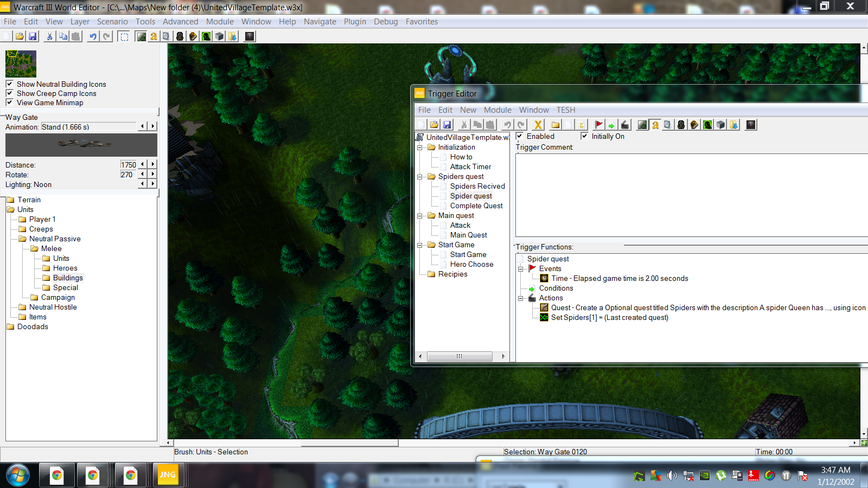Select the Hero Choose trigger

pos(471,264)
